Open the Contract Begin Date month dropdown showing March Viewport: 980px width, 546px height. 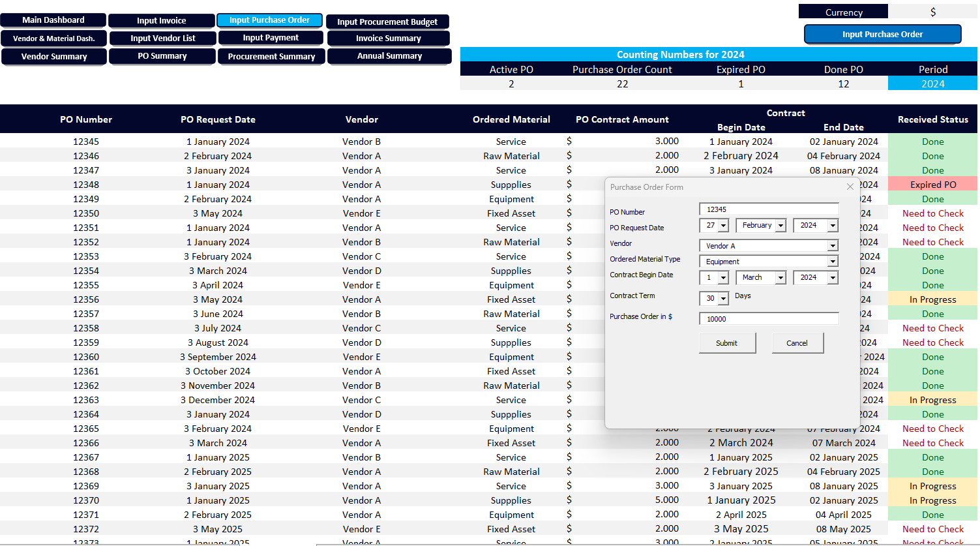pos(780,278)
